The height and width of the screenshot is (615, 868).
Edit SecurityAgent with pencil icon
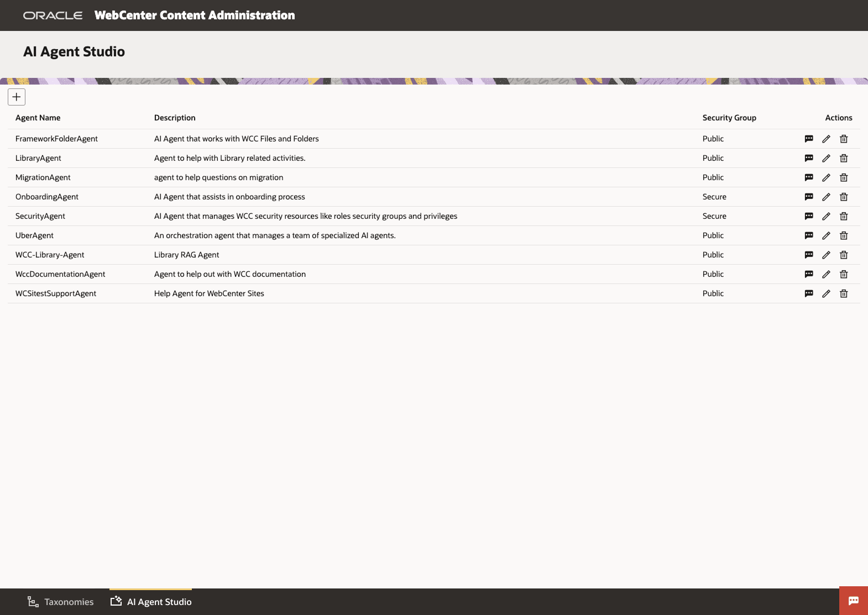point(826,216)
